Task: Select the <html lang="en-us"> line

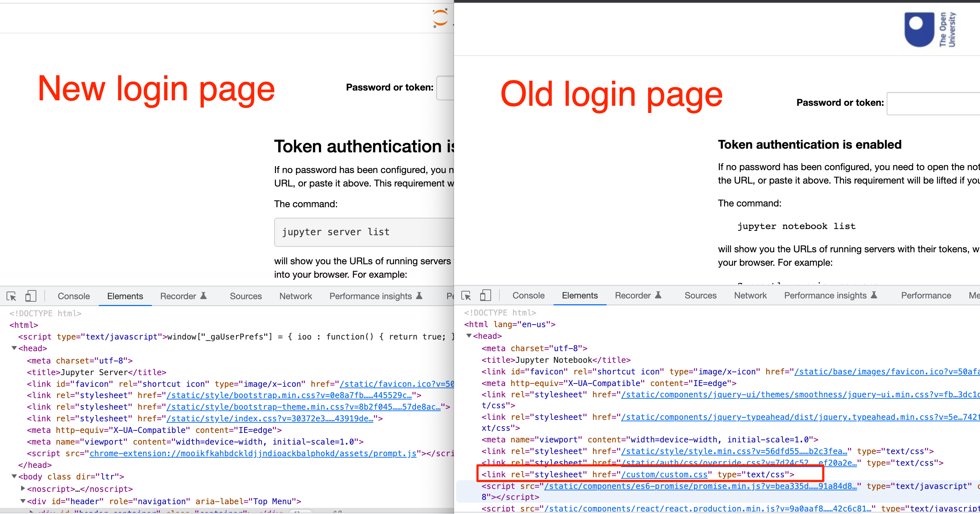Action: click(x=510, y=324)
